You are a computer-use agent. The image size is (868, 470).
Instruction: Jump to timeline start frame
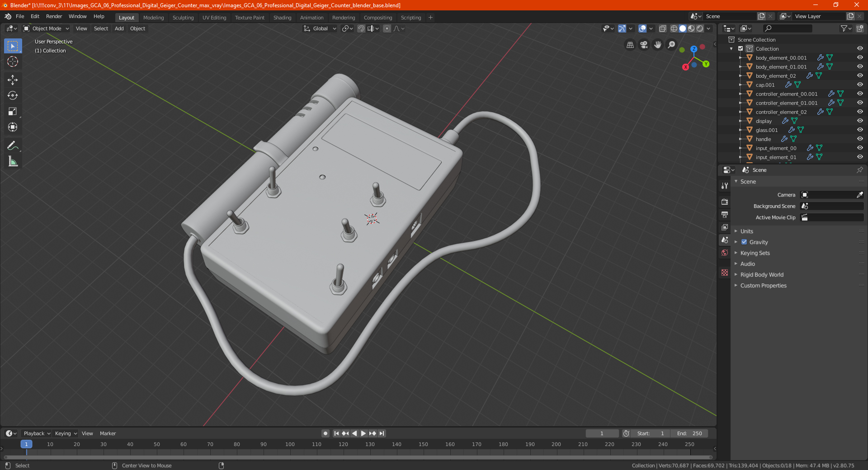pos(336,433)
